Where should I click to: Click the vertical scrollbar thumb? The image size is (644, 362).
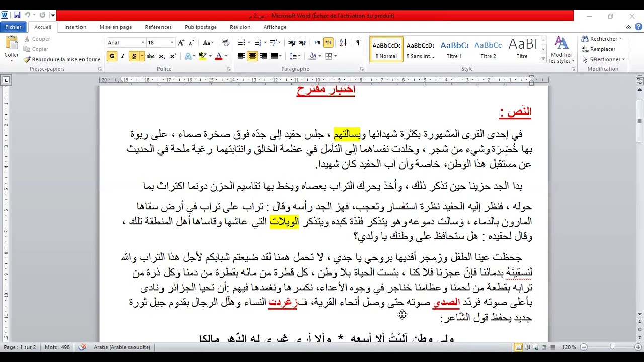[x=639, y=121]
